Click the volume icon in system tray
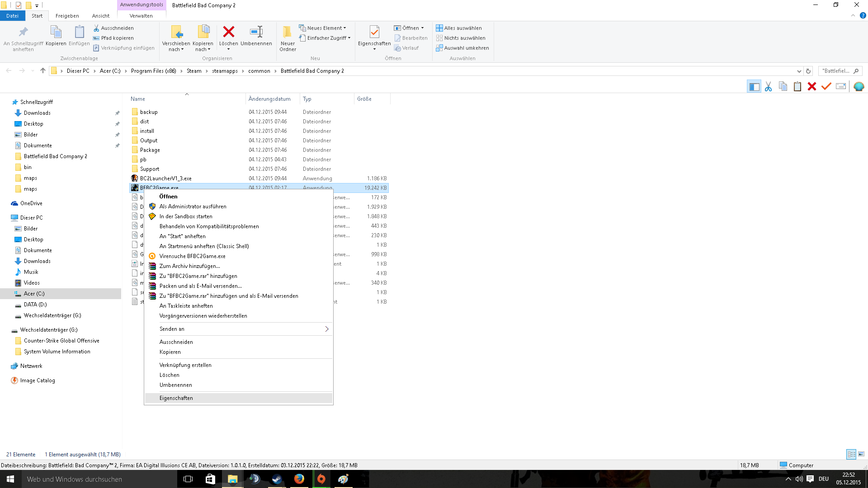The height and width of the screenshot is (488, 868). pyautogui.click(x=799, y=479)
